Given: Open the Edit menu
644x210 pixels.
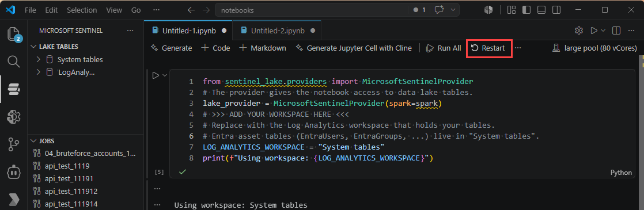Looking at the screenshot, I should [52, 10].
